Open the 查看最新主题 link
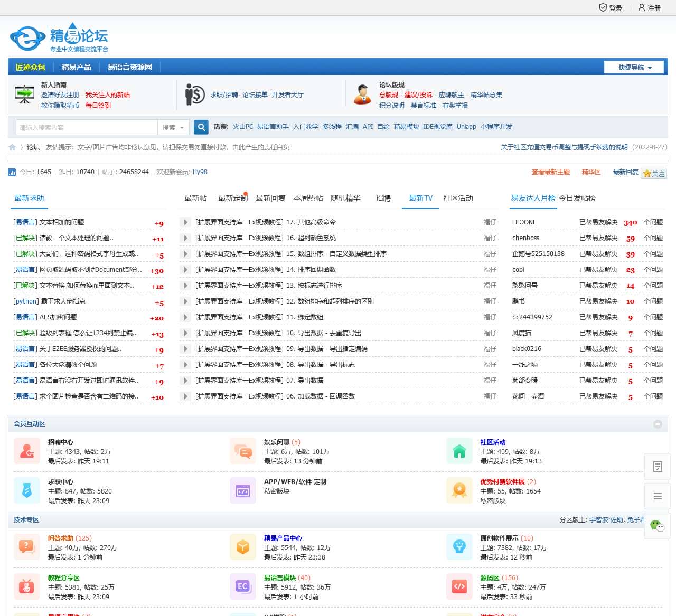Viewport: 676px width, 616px height. tap(551, 172)
